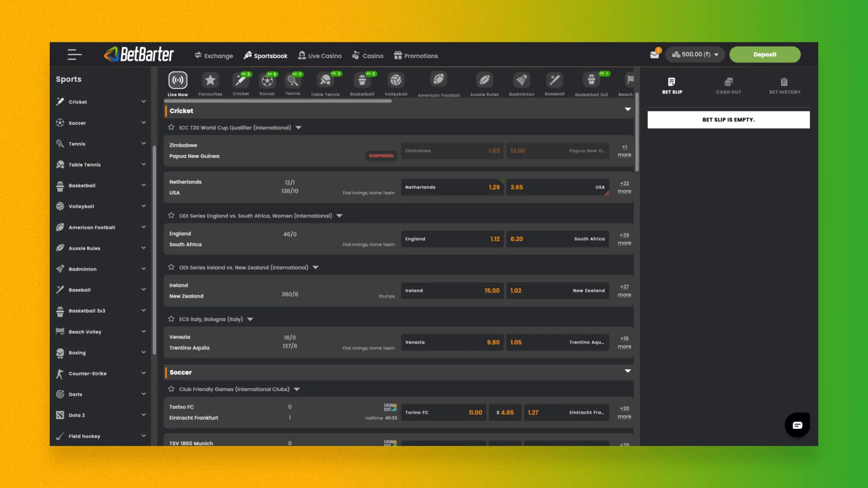The height and width of the screenshot is (488, 868).
Task: Select the Tennis icon in sports bar
Action: coord(293,80)
